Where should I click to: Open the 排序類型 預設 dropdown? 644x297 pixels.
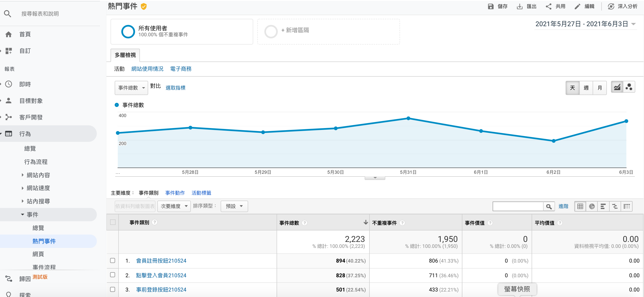(234, 206)
